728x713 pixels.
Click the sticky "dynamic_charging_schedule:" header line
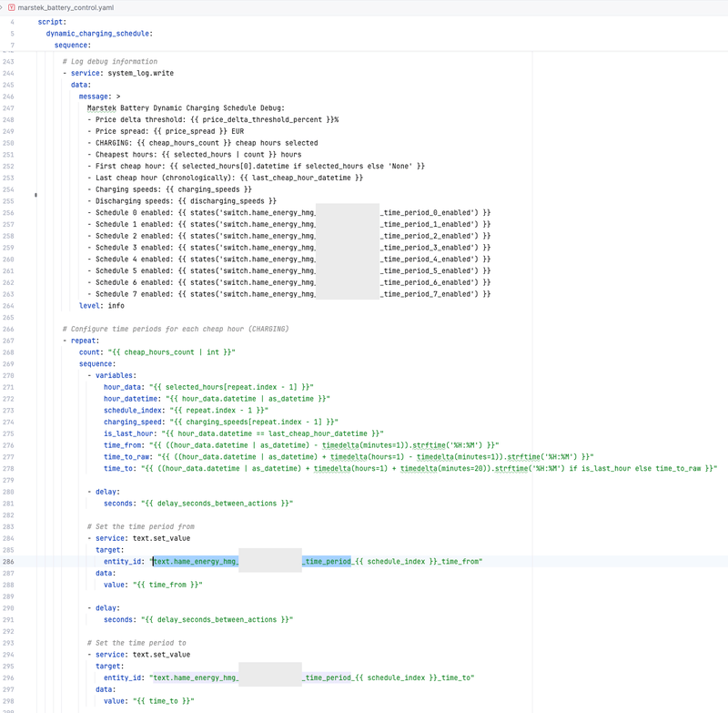(98, 33)
